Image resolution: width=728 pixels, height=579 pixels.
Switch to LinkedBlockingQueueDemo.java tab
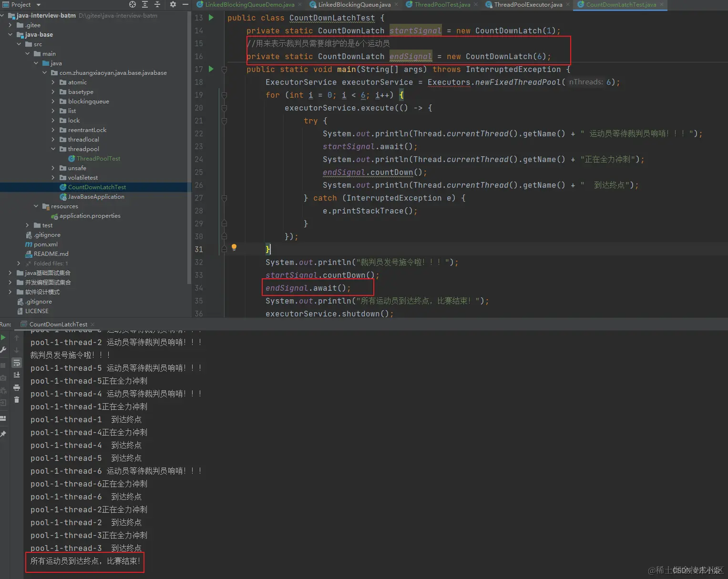tap(250, 5)
